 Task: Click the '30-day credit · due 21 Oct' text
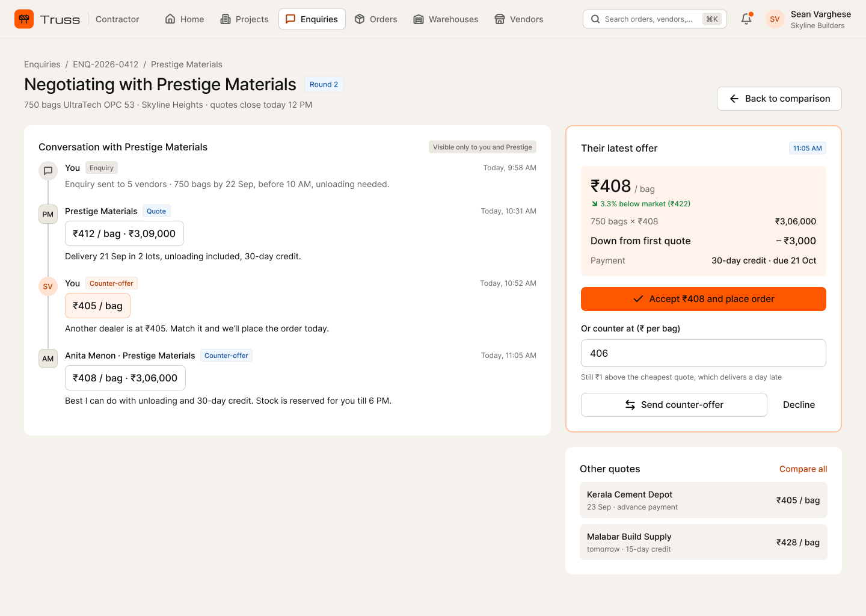764,260
